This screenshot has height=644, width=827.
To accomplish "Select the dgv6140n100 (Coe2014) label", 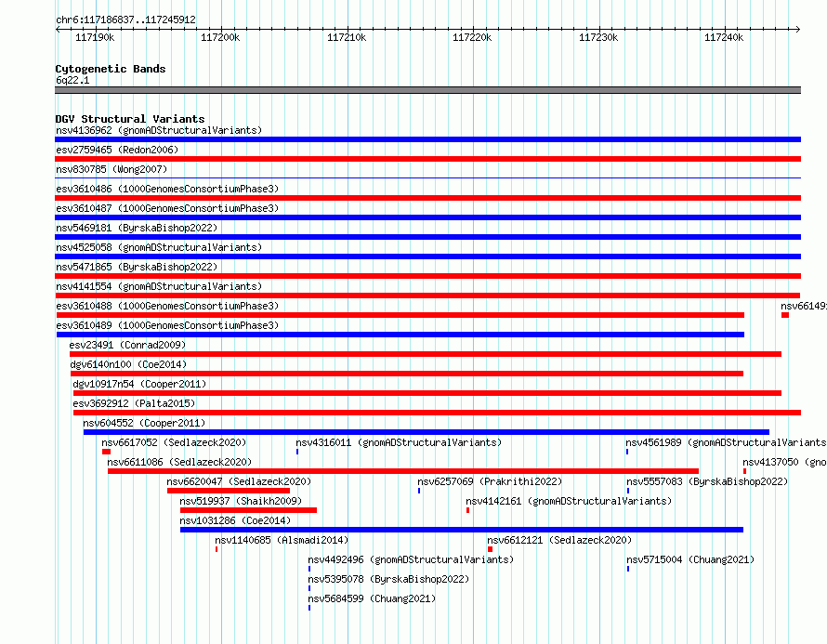I will (x=128, y=364).
